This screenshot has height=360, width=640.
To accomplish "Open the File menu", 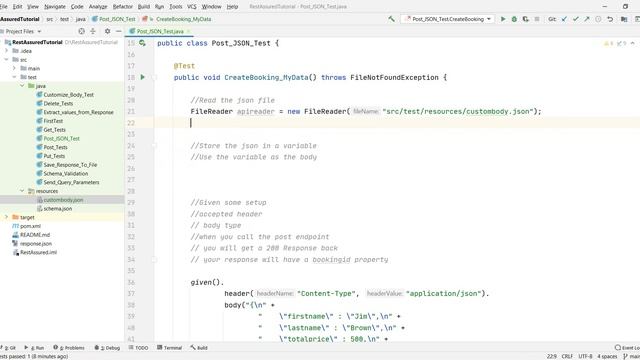I will [4, 7].
